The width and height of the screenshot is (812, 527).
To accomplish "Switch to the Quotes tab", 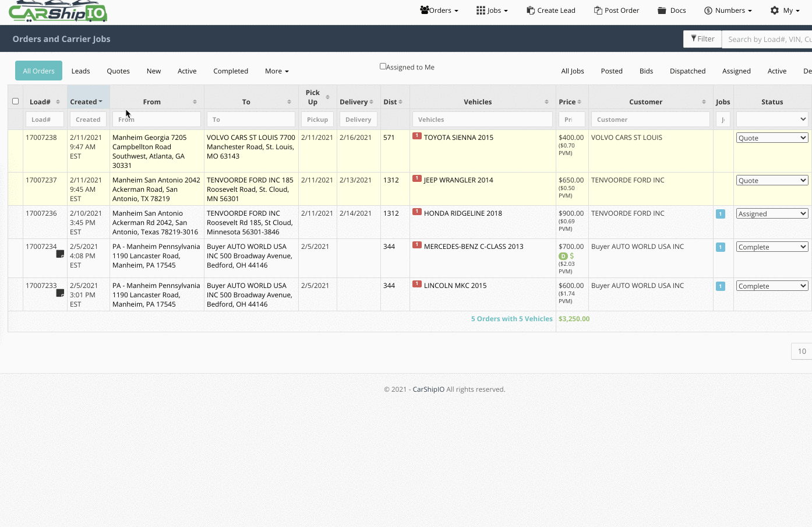I will pyautogui.click(x=118, y=71).
